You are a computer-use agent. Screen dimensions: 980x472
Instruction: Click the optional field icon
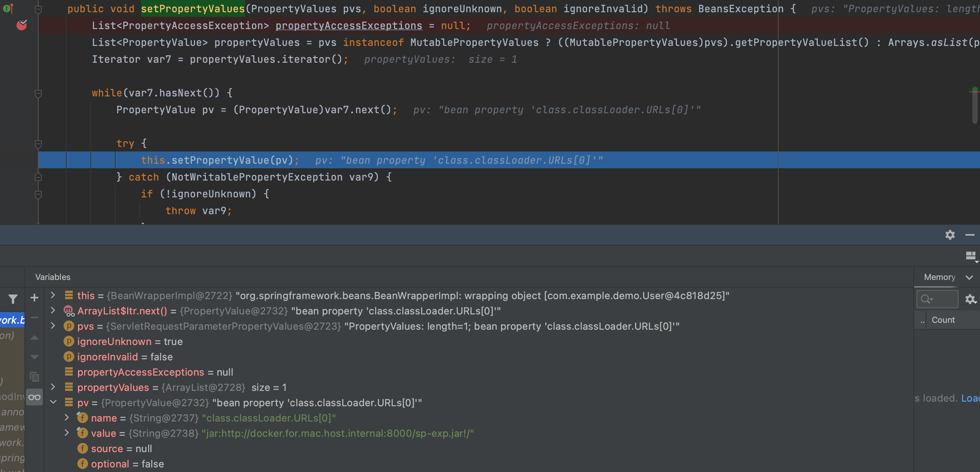click(82, 464)
